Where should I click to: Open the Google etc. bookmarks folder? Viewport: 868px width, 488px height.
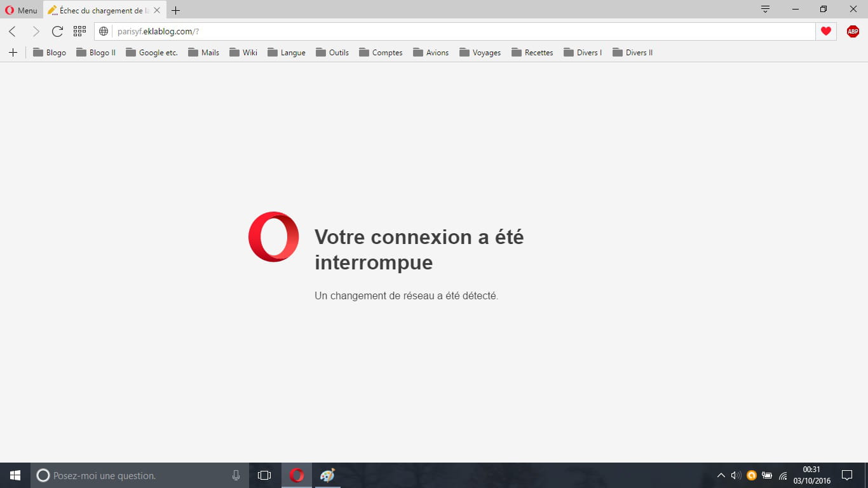(x=151, y=53)
